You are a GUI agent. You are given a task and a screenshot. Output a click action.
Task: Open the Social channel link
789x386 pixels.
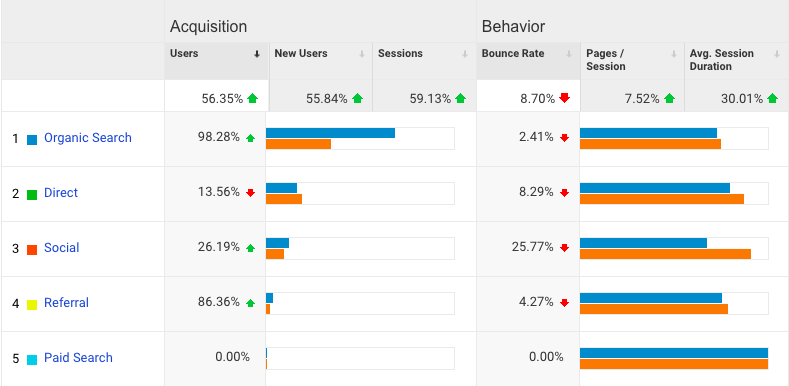click(61, 248)
